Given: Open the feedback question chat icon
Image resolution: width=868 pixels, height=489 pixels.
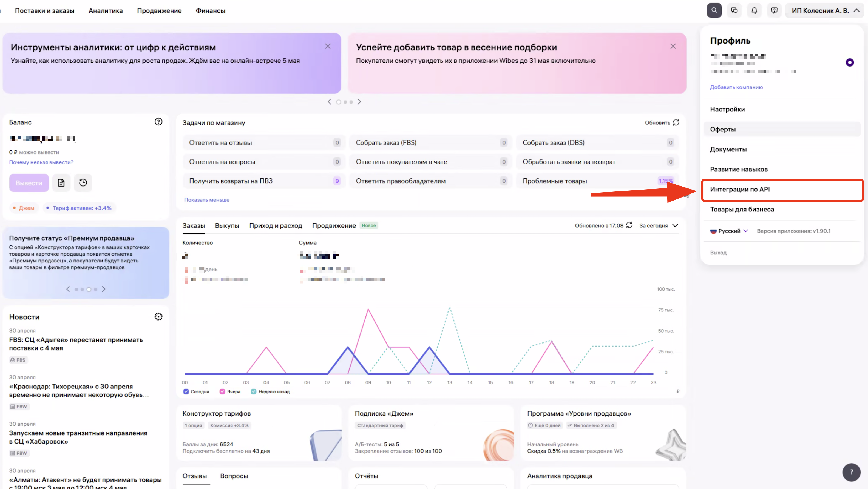Looking at the screenshot, I should coord(774,10).
